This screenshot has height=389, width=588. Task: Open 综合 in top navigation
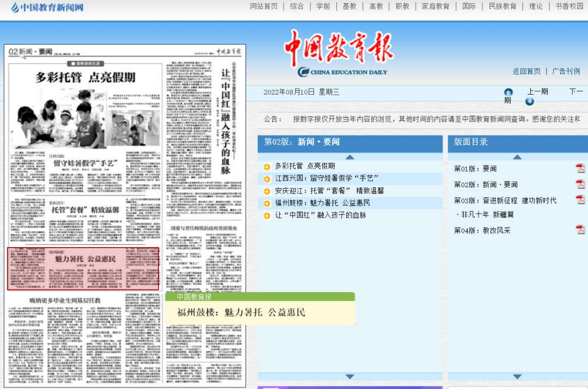pyautogui.click(x=297, y=7)
